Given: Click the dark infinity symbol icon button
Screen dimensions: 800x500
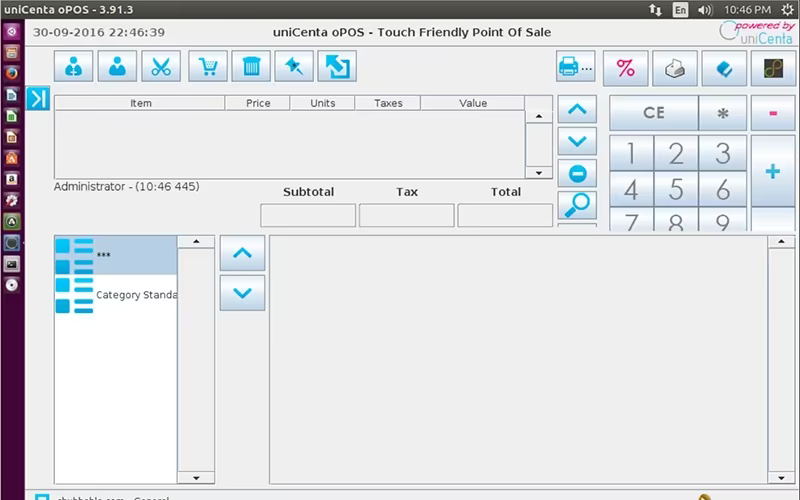Looking at the screenshot, I should (x=773, y=68).
